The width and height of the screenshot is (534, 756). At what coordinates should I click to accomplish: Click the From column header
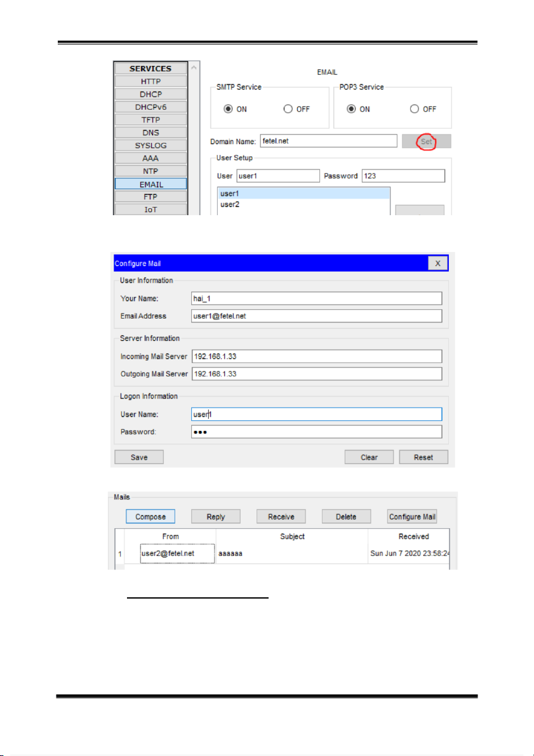[x=170, y=536]
